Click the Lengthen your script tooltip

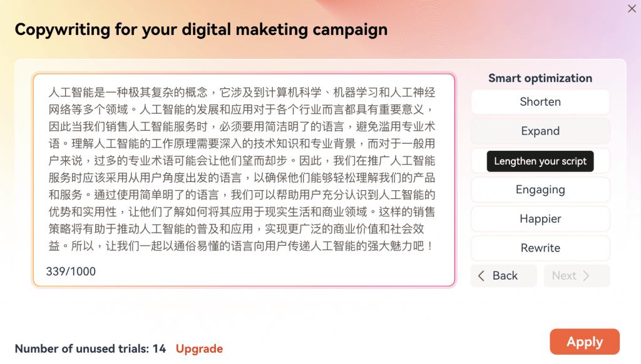click(x=540, y=161)
